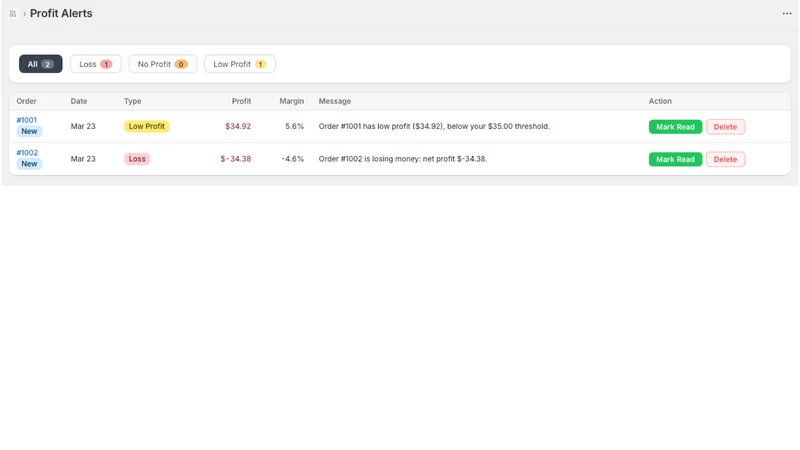
Task: Select the $-34.38 profit value
Action: tap(236, 159)
